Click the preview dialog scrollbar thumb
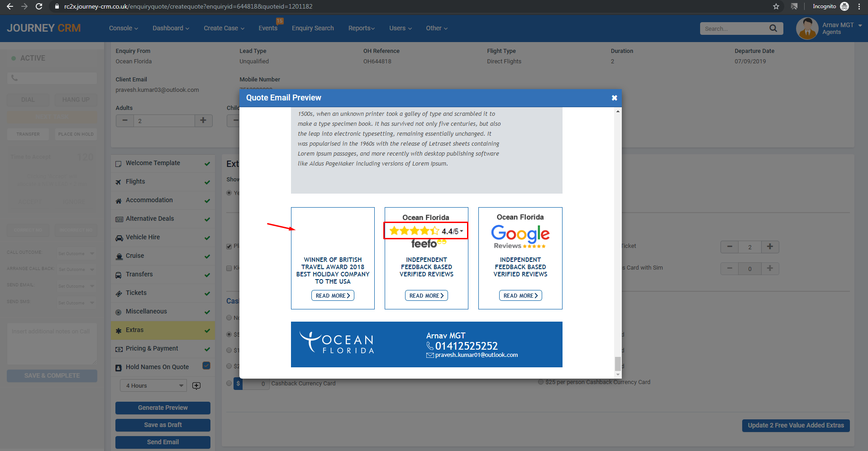868x451 pixels. click(618, 363)
